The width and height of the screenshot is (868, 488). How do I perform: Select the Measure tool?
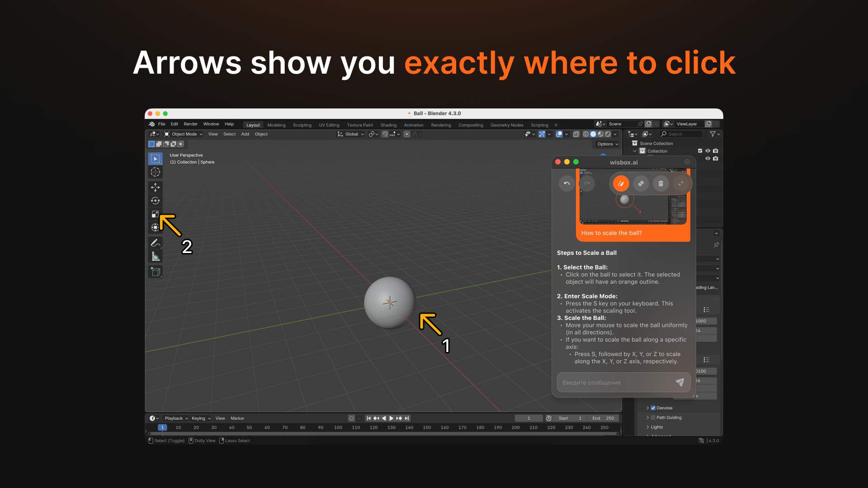[155, 257]
